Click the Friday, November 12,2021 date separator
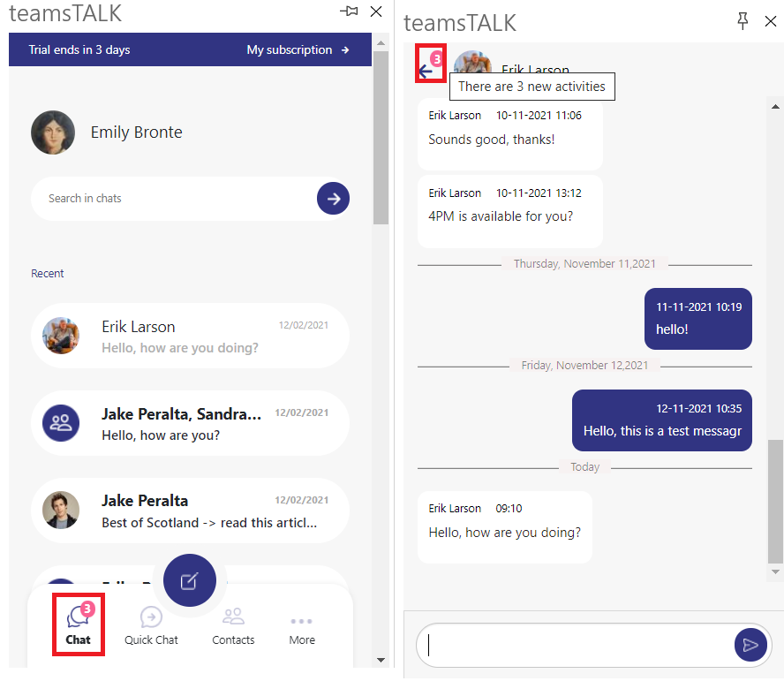Viewport: 784px width, 681px height. [x=584, y=366]
